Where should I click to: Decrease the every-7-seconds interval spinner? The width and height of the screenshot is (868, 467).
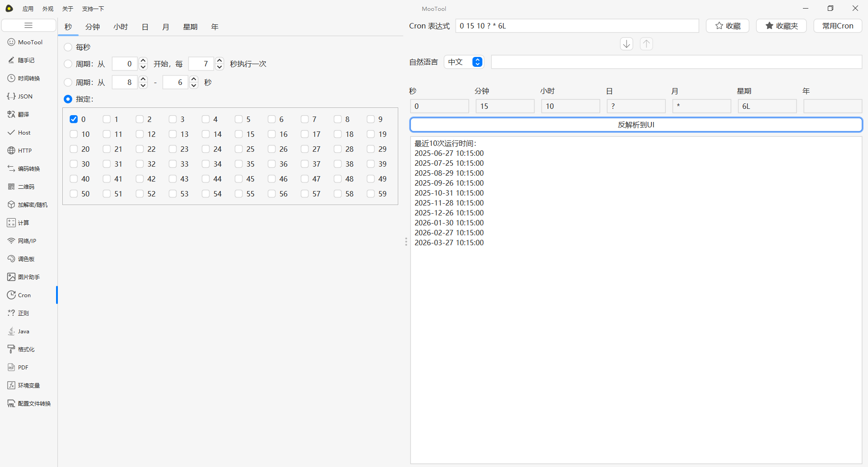[219, 67]
